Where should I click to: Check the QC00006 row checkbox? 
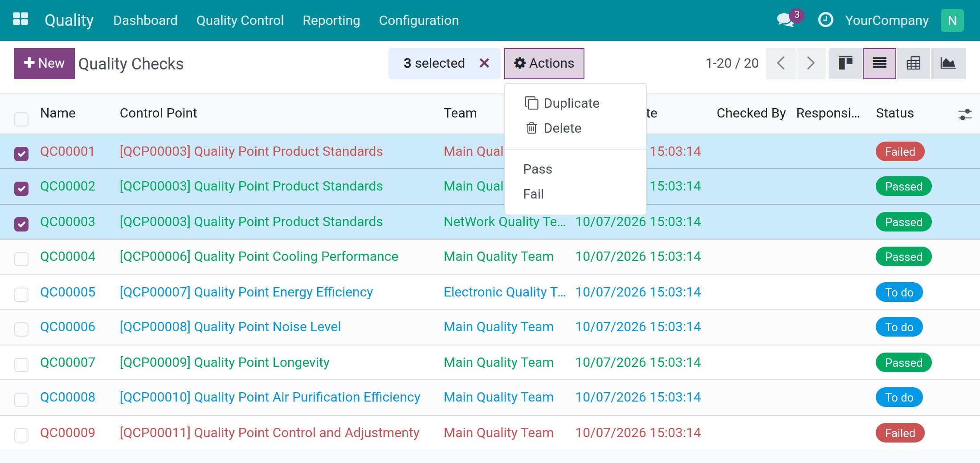[x=21, y=329]
